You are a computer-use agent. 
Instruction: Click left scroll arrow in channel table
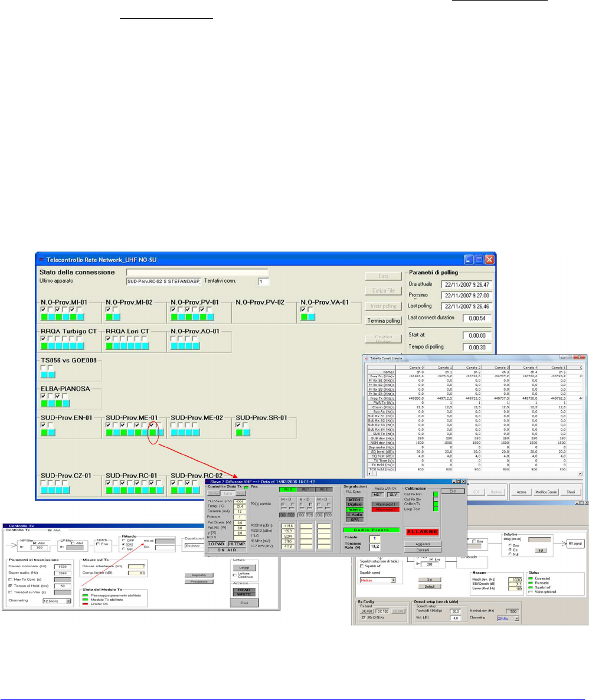[369, 474]
